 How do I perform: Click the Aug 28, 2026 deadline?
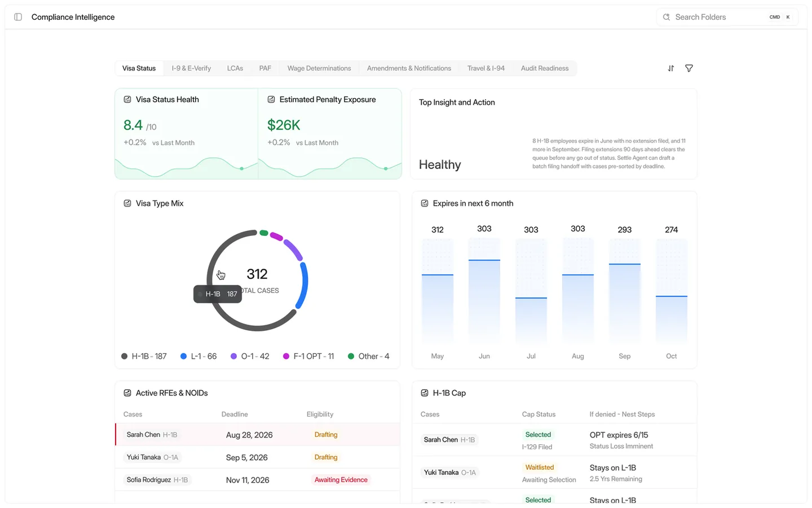click(249, 435)
